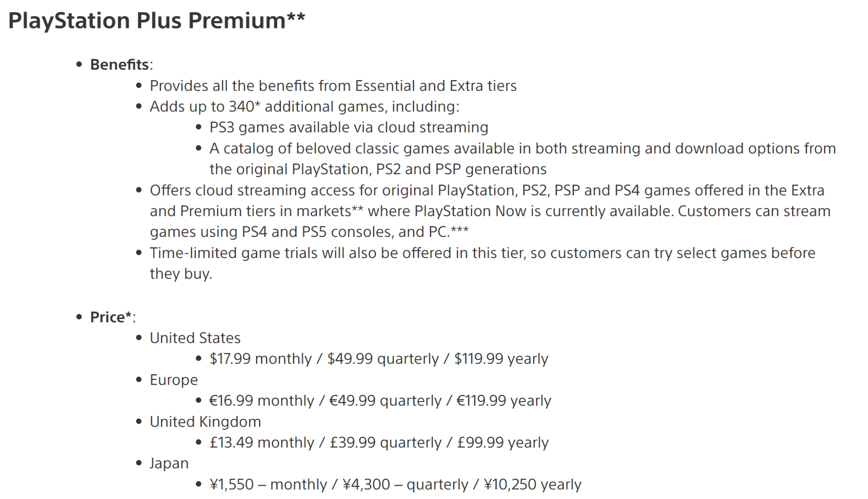The image size is (868, 499).
Task: Click the £13.49 monthly UK price line
Action: (379, 442)
